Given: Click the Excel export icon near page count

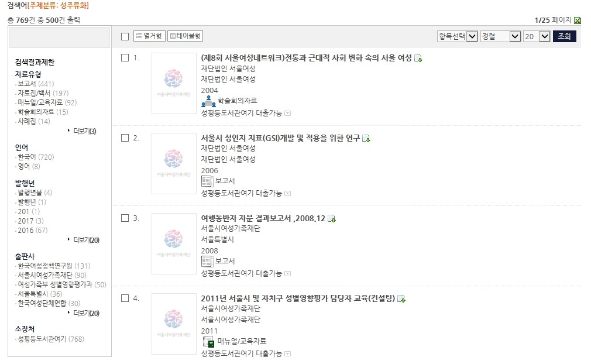Looking at the screenshot, I should tap(577, 20).
